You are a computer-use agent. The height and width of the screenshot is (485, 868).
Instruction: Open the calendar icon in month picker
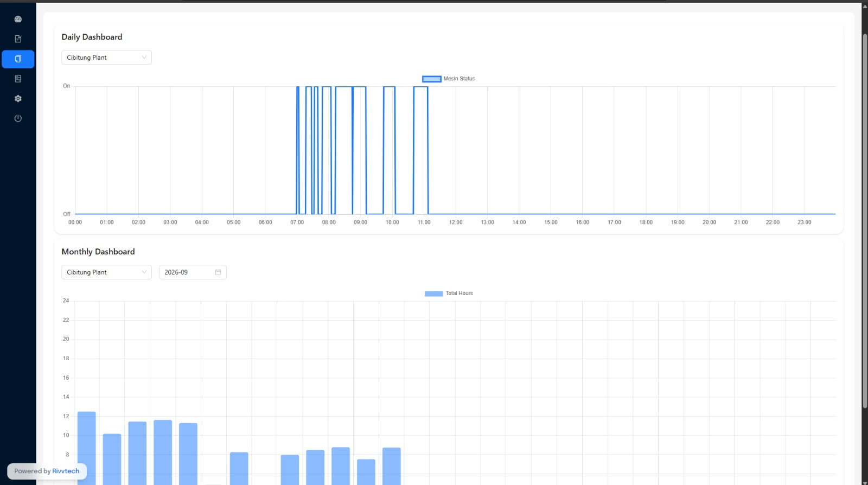(218, 272)
